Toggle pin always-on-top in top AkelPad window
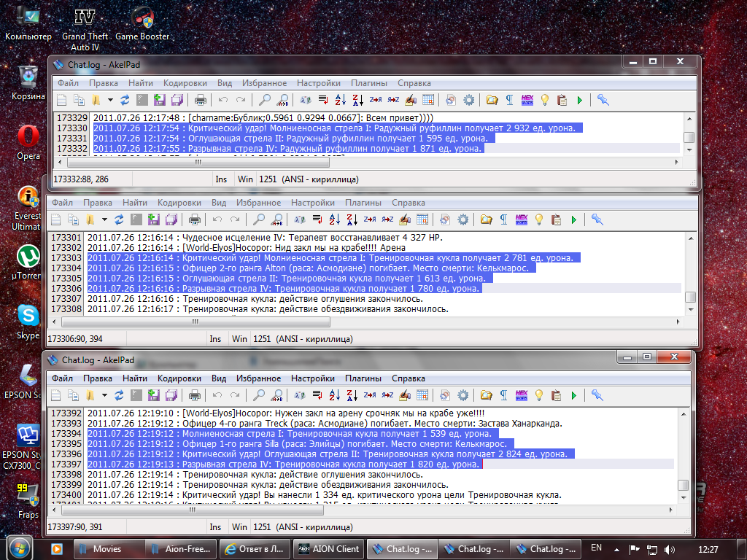 click(x=603, y=100)
